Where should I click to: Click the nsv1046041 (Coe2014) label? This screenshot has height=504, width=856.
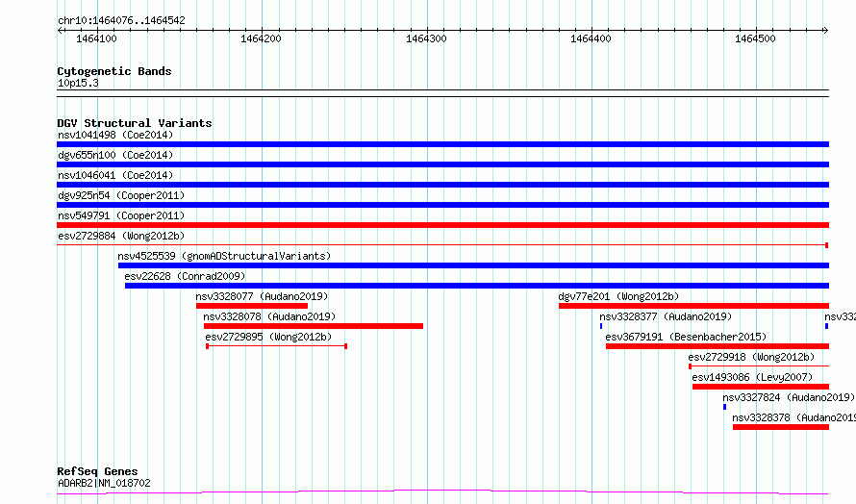[x=115, y=175]
